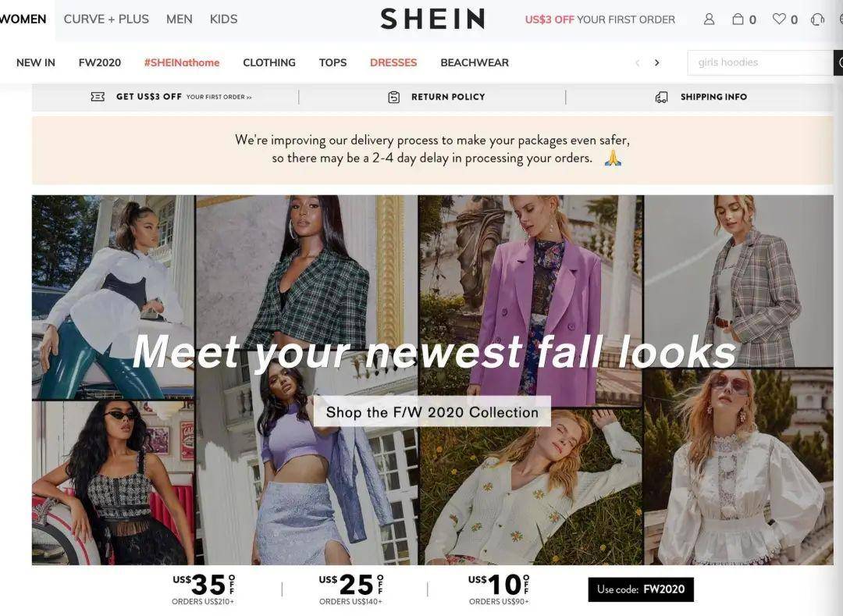The image size is (843, 616).
Task: Click the return policy clipboard icon
Action: coord(394,98)
